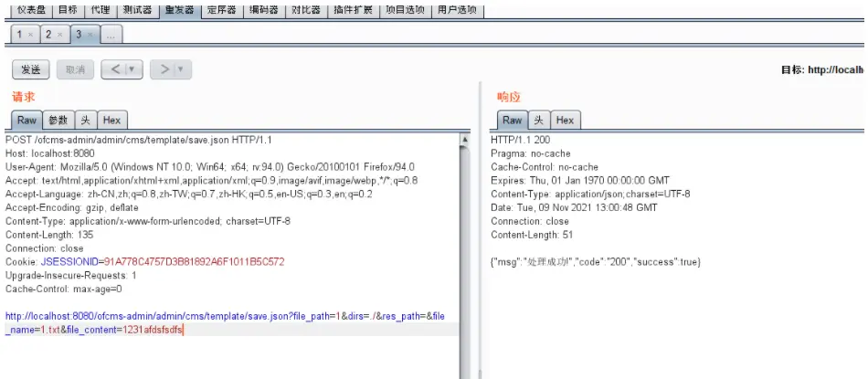Click the 取消 cancel button
This screenshot has height=379, width=868.
tap(75, 69)
